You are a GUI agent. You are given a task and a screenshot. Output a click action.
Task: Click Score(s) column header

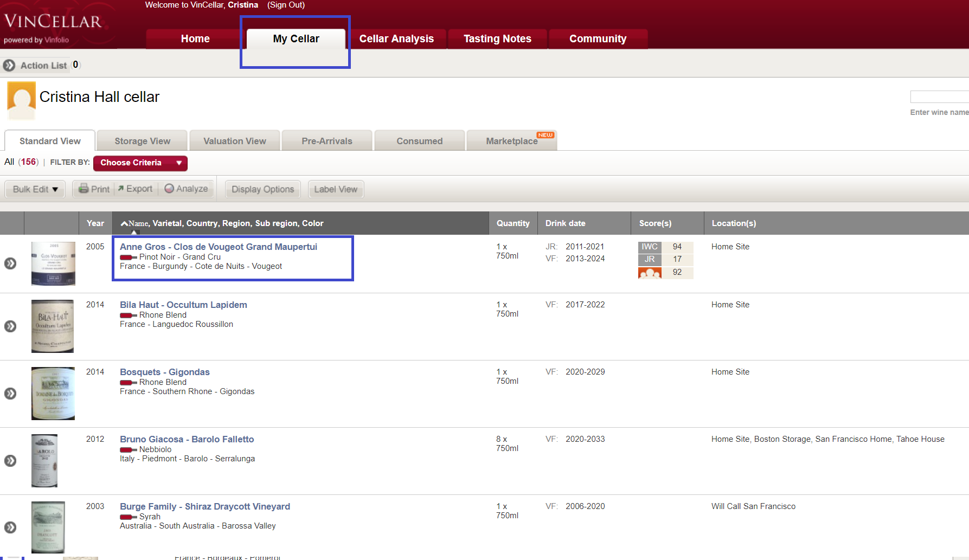(655, 223)
